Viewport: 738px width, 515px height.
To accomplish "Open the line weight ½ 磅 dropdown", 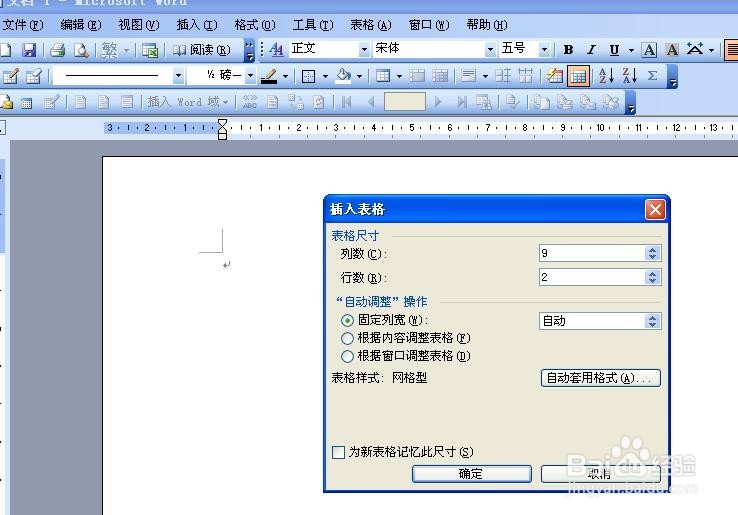I will (x=250, y=76).
